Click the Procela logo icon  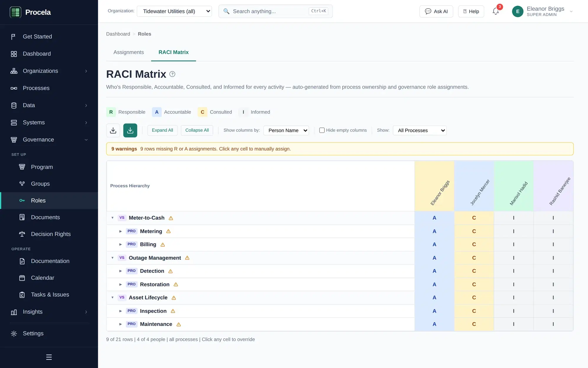pyautogui.click(x=16, y=12)
